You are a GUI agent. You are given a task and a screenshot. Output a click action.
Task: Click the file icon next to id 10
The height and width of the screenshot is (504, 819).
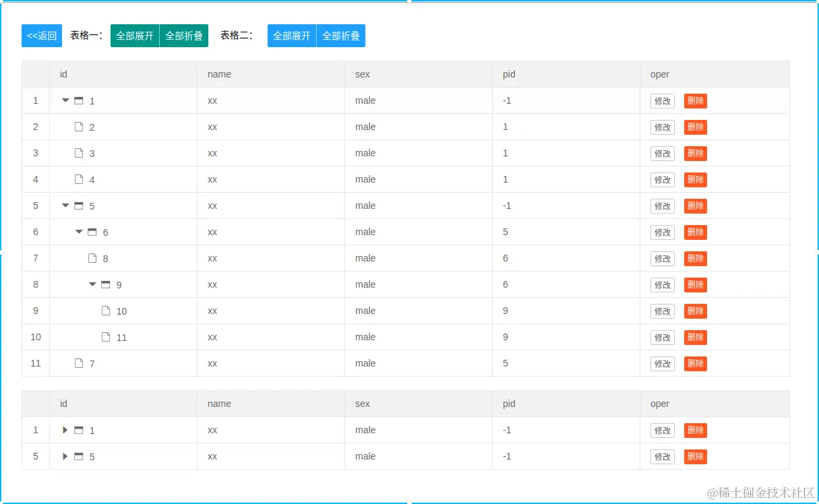(x=106, y=311)
